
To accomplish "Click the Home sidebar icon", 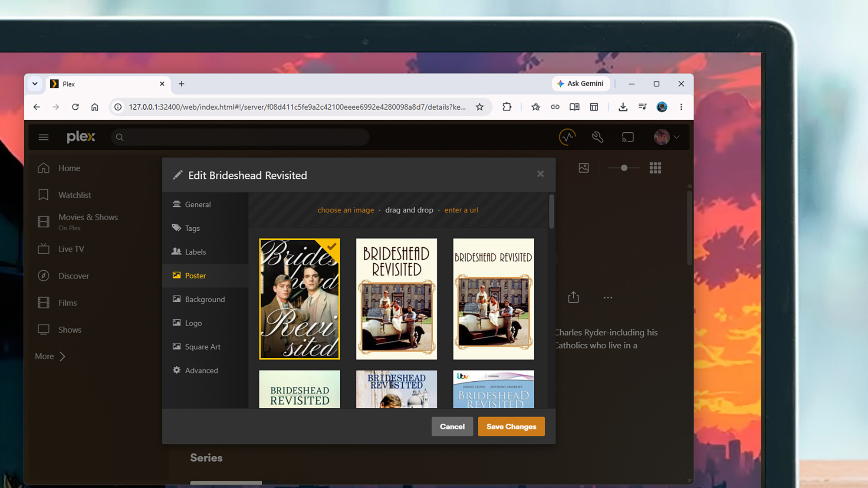I will tap(43, 168).
